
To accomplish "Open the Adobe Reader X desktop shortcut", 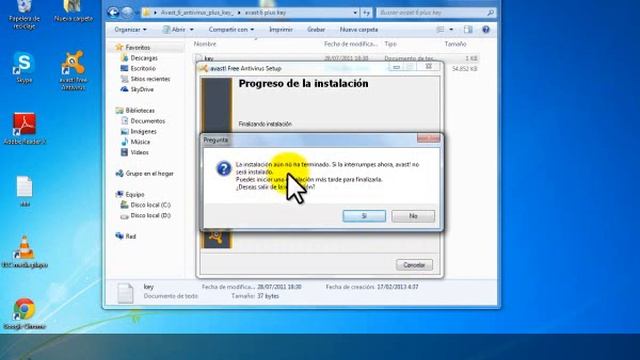I will [x=24, y=129].
